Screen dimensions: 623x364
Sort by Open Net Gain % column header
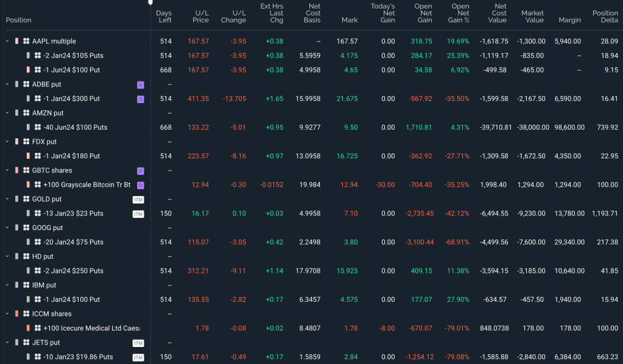pos(460,13)
